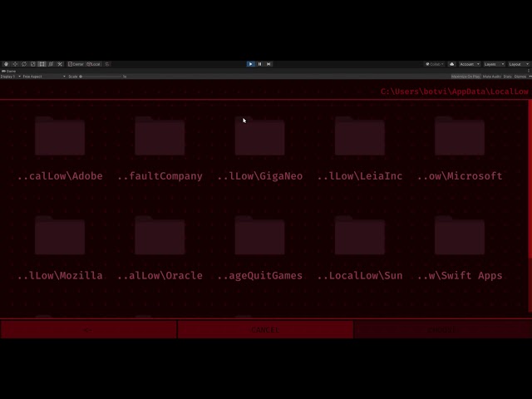This screenshot has height=399, width=532.
Task: Toggle Gizmos in Game view
Action: (520, 76)
